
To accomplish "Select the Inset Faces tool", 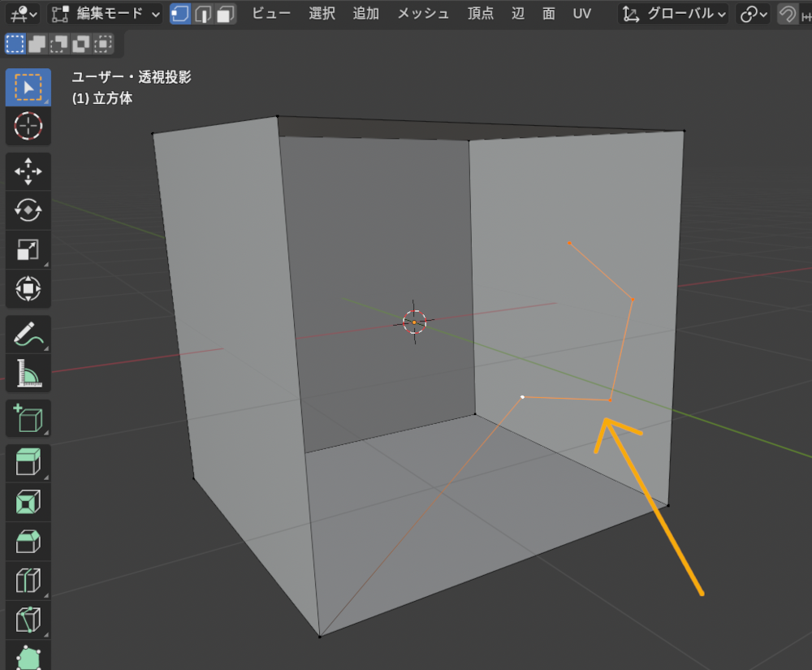I will tap(28, 502).
